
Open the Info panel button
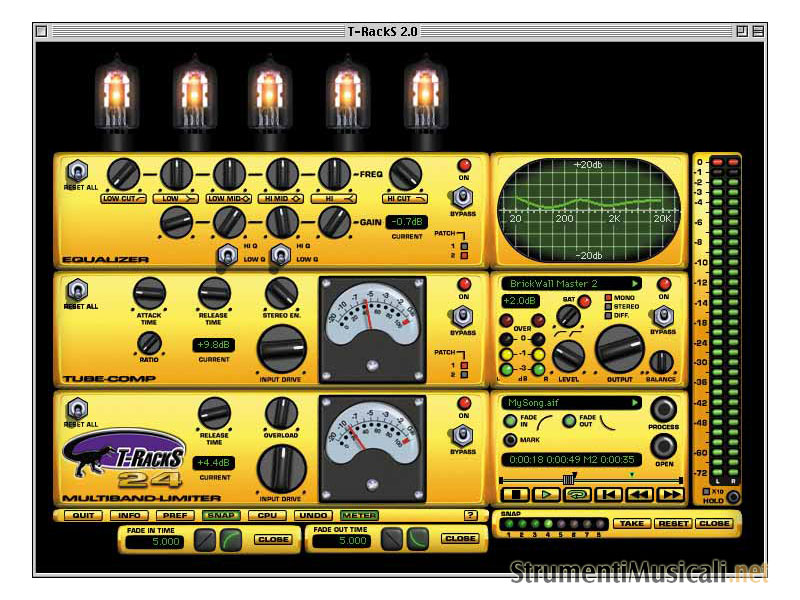coord(128,516)
